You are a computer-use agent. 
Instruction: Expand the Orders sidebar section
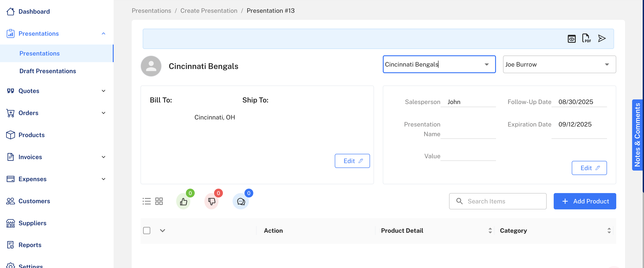click(x=104, y=113)
